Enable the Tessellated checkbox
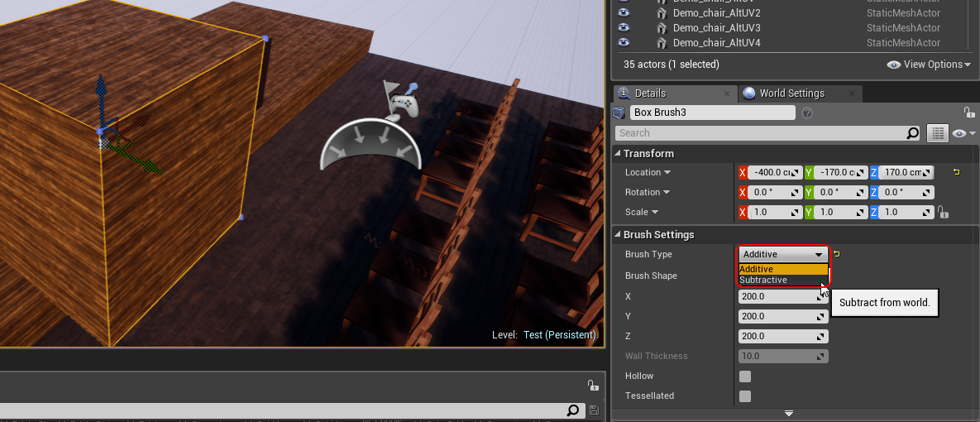 (x=745, y=396)
